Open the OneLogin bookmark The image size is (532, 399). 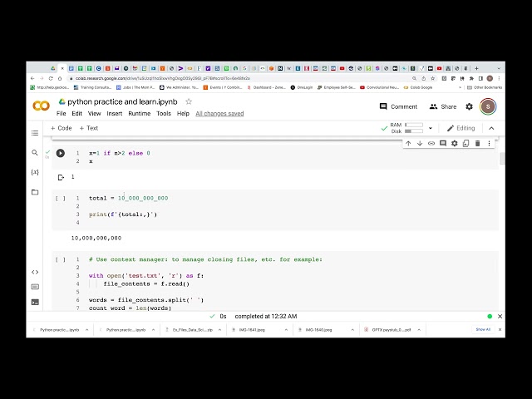[x=302, y=87]
